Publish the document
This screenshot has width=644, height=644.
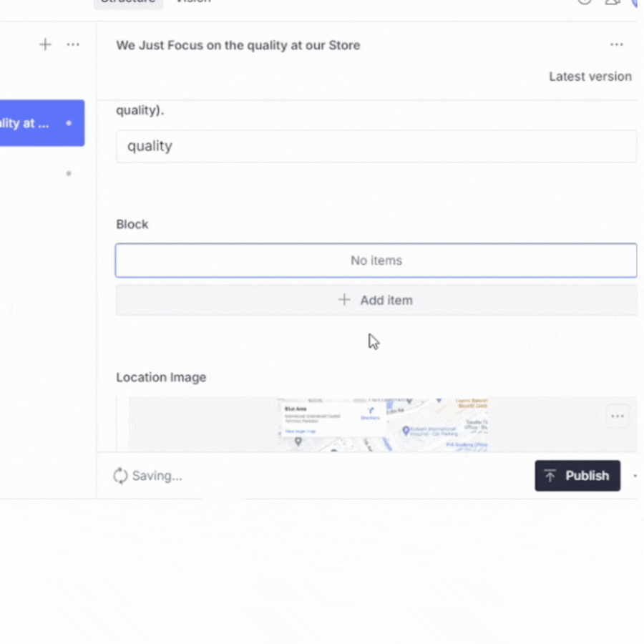(x=577, y=476)
